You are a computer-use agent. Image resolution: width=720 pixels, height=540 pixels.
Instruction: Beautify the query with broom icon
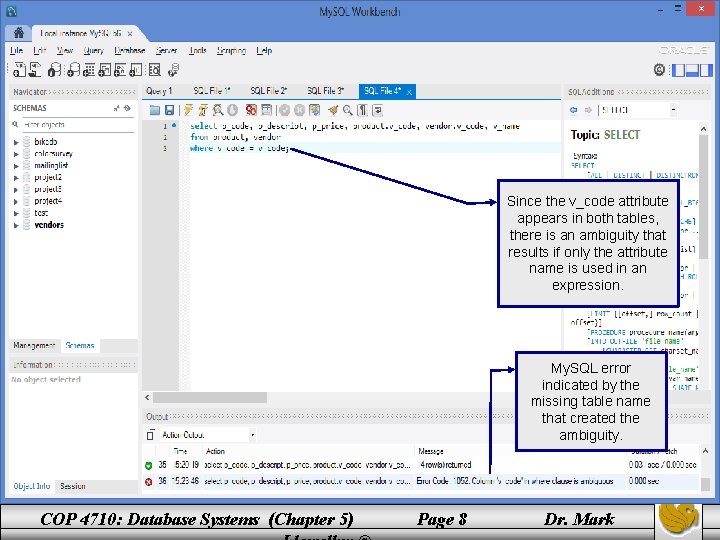(333, 110)
